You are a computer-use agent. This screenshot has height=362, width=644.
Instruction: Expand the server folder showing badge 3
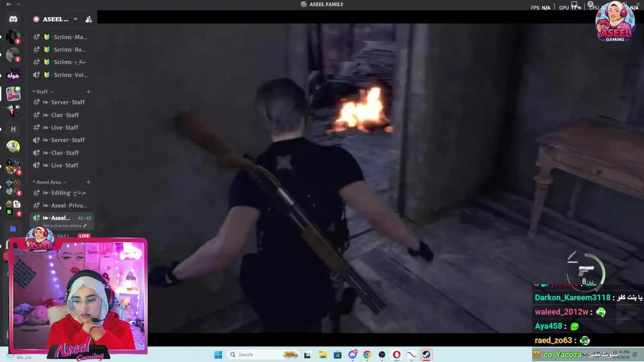tap(13, 167)
